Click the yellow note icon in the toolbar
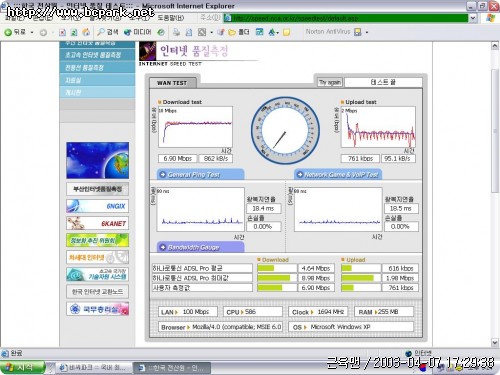500x375 pixels. point(286,32)
